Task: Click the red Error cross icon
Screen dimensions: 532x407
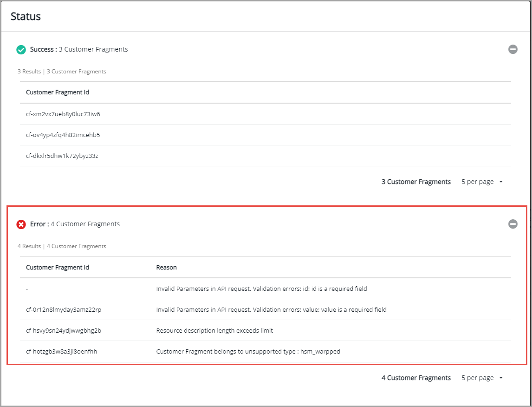Action: pos(21,224)
